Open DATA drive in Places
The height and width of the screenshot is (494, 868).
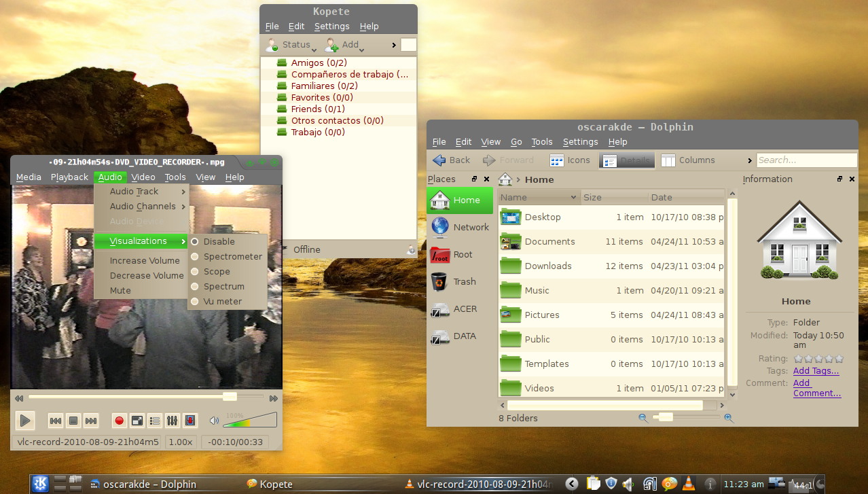coord(458,336)
